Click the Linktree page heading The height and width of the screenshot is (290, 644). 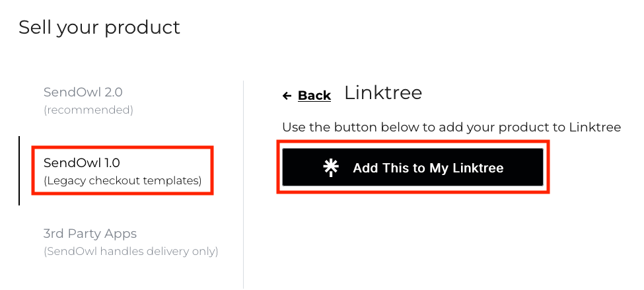click(x=382, y=93)
